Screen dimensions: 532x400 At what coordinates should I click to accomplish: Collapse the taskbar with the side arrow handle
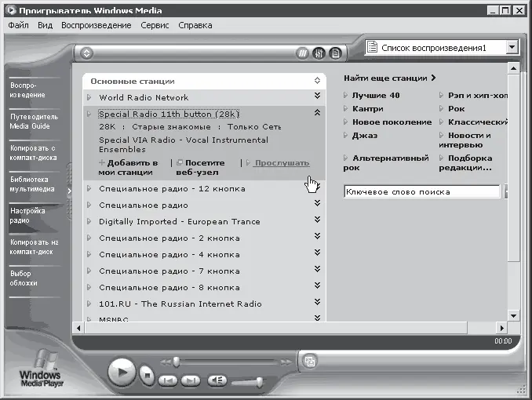(x=69, y=191)
